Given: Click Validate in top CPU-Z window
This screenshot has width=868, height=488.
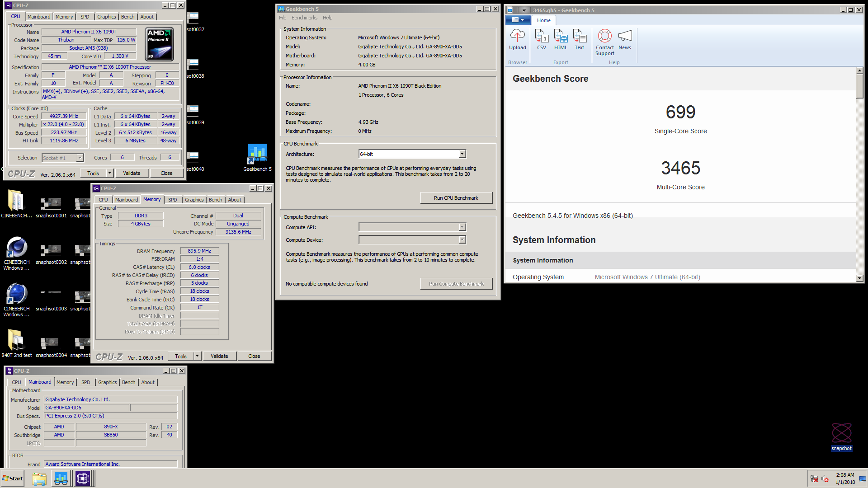Looking at the screenshot, I should (132, 173).
